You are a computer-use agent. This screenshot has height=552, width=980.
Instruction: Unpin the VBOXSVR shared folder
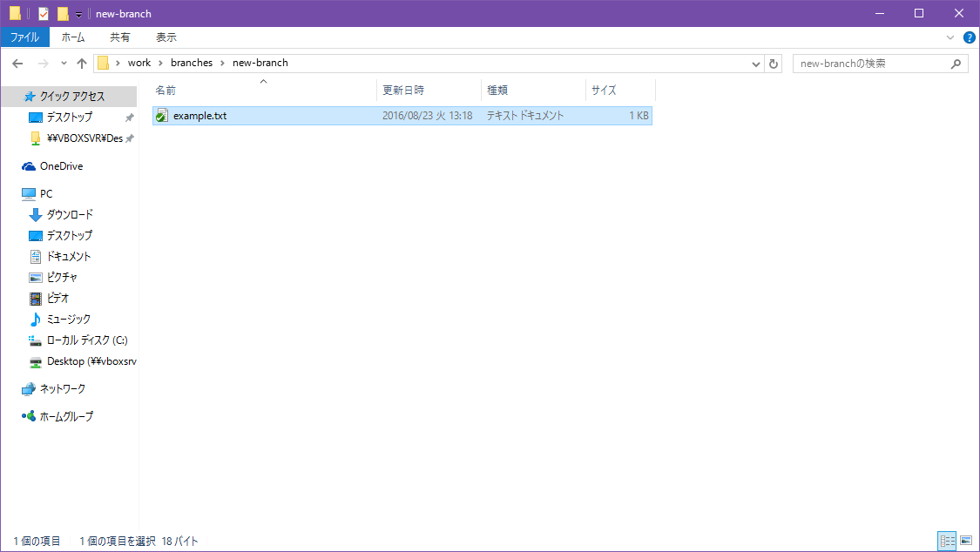(129, 138)
